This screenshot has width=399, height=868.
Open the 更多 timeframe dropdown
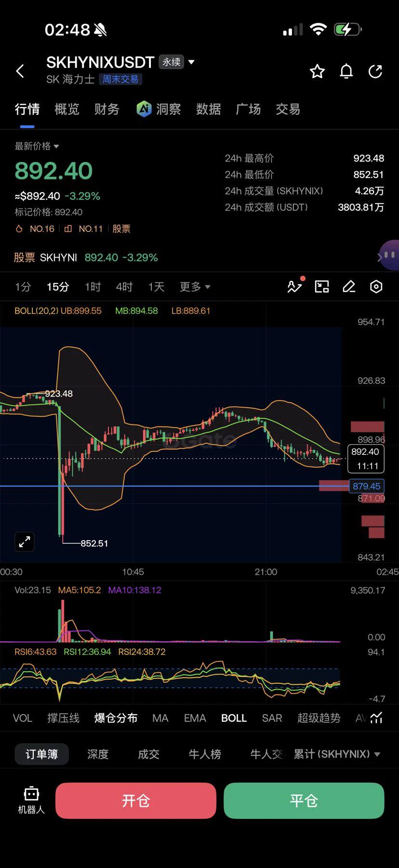(x=195, y=287)
